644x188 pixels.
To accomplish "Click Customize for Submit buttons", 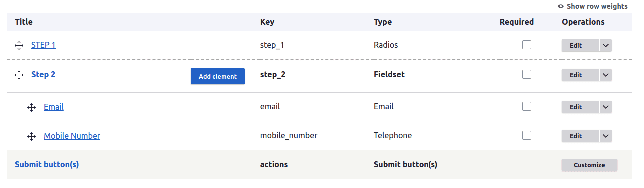I will [x=589, y=165].
